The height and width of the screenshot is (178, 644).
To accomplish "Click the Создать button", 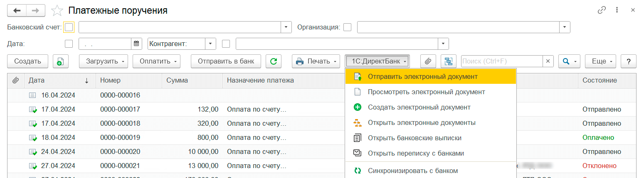I will (x=27, y=61).
